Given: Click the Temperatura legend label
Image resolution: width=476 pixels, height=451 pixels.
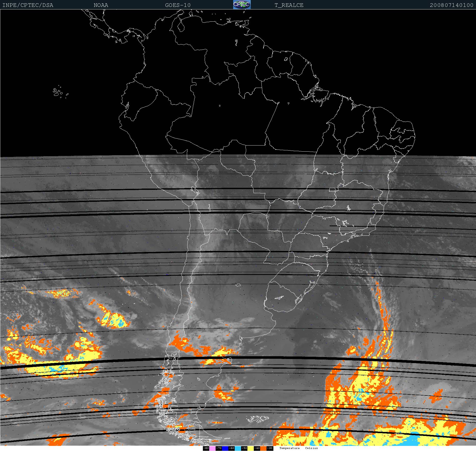Looking at the screenshot, I should [289, 448].
